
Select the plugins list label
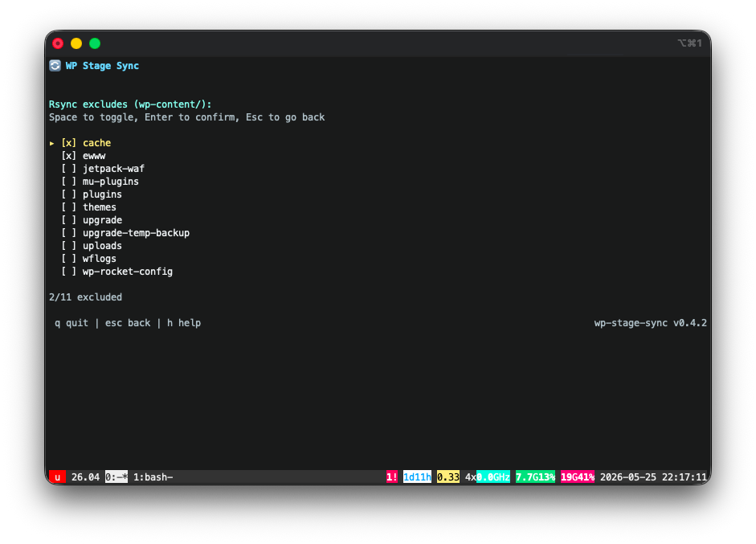click(x=102, y=194)
